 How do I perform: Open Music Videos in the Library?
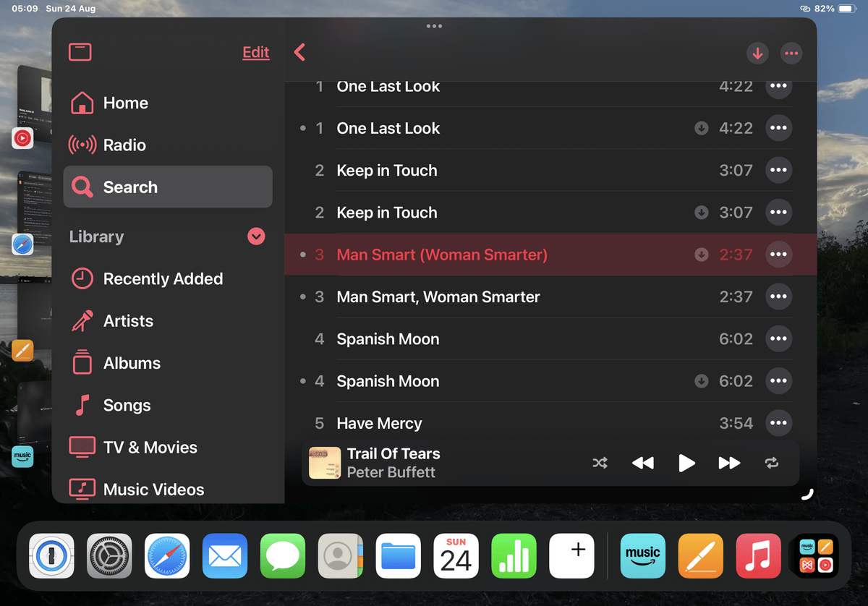point(168,489)
